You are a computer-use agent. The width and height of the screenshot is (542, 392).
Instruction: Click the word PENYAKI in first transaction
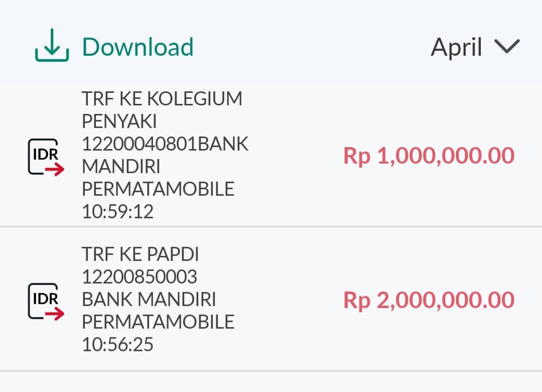pyautogui.click(x=119, y=121)
